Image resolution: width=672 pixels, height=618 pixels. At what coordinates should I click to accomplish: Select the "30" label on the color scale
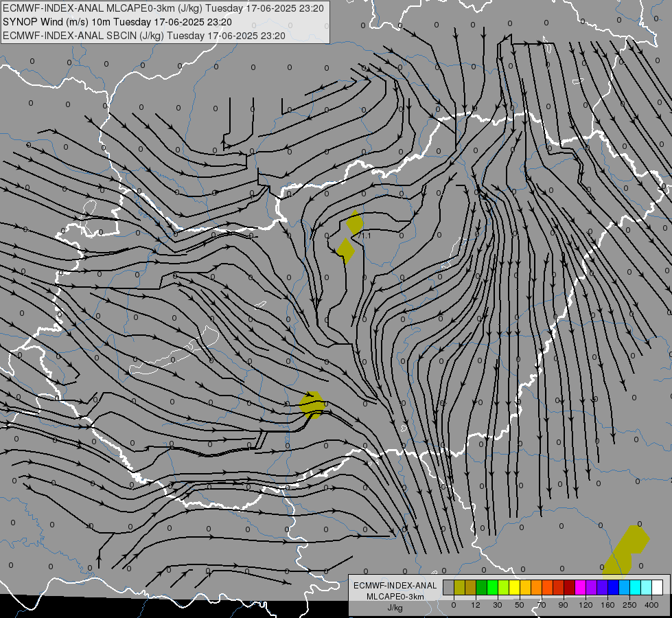point(498,605)
